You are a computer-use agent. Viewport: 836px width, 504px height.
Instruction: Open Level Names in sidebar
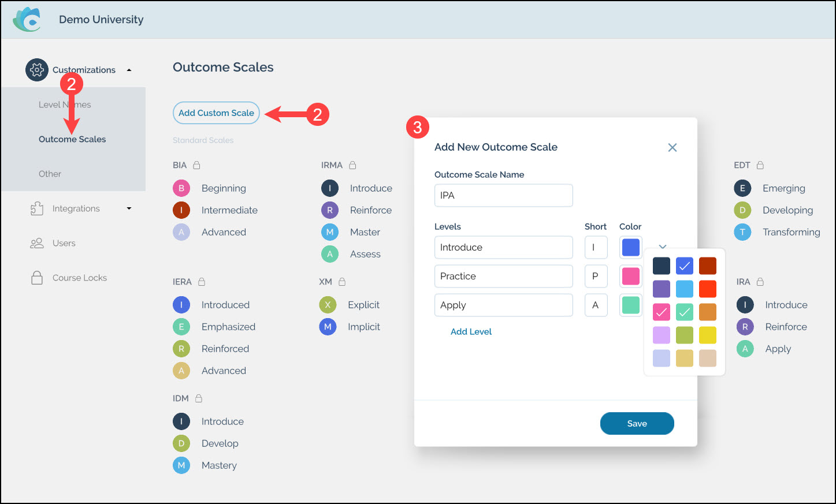tap(65, 104)
